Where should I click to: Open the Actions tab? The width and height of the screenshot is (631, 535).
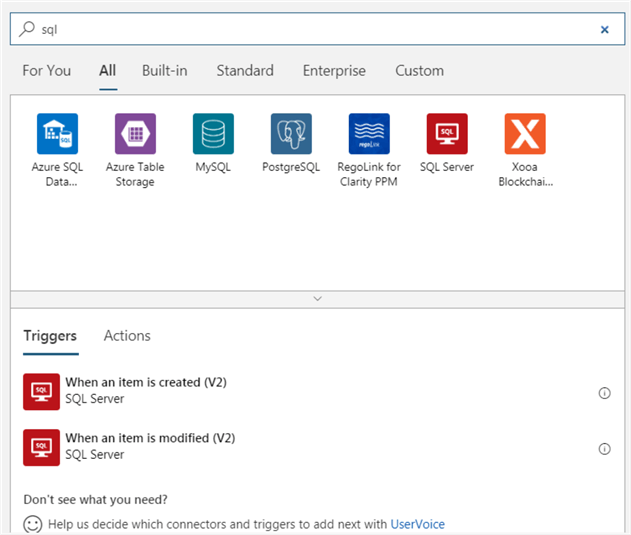coord(127,336)
